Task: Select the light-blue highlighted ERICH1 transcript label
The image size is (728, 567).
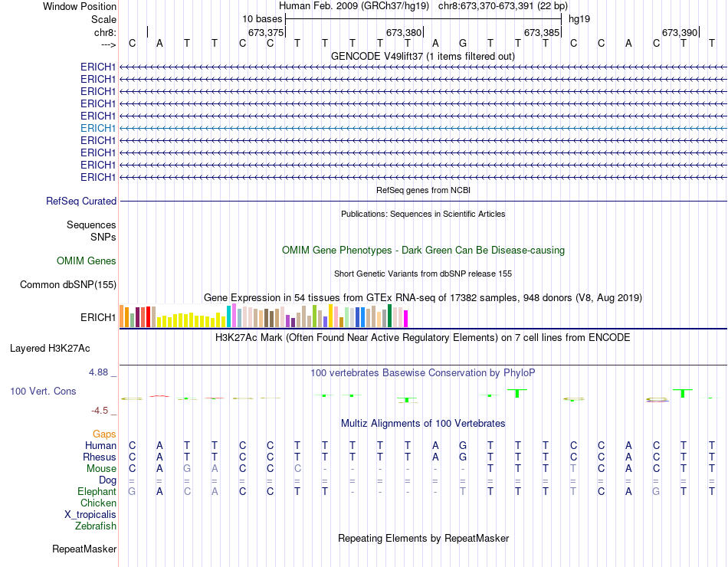Action: (x=97, y=128)
